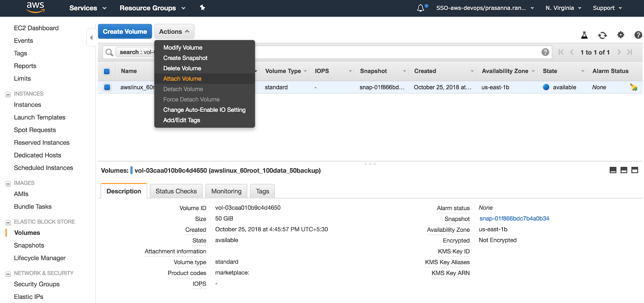
Task: Collapse the IMAGES nav section
Action: pyautogui.click(x=8, y=184)
